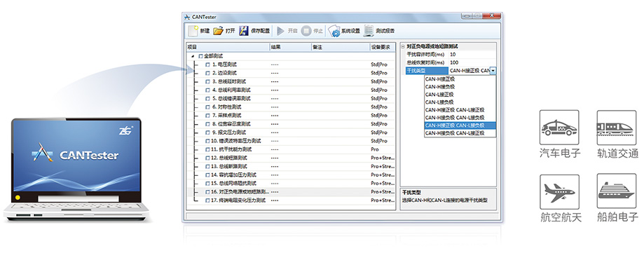This screenshot has height=253, width=644.
Task: Click the 新建 new file icon
Action: (193, 31)
